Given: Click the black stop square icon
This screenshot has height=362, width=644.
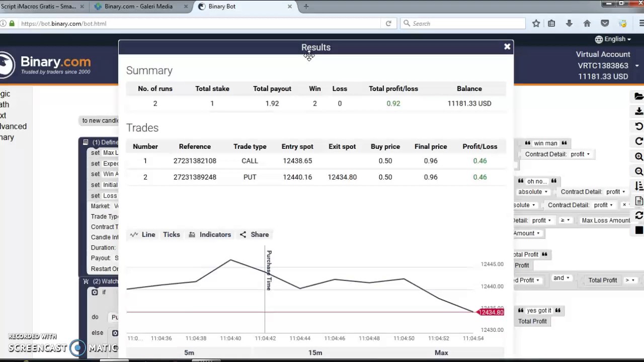Looking at the screenshot, I should [x=639, y=230].
